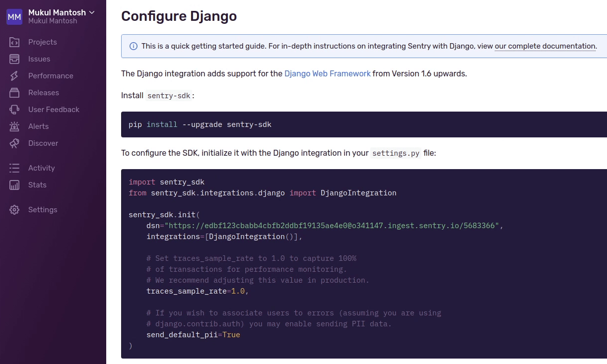Go to the Performance section
The width and height of the screenshot is (607, 364).
(x=51, y=76)
